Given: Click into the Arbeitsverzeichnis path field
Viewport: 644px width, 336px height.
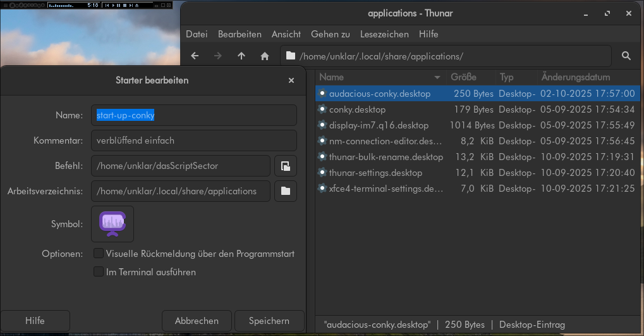Looking at the screenshot, I should coord(181,191).
